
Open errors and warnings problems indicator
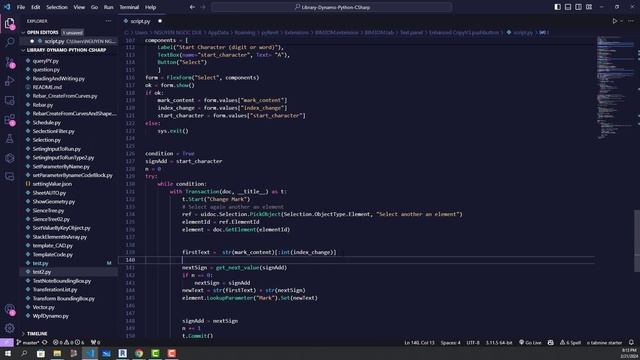coord(68,342)
